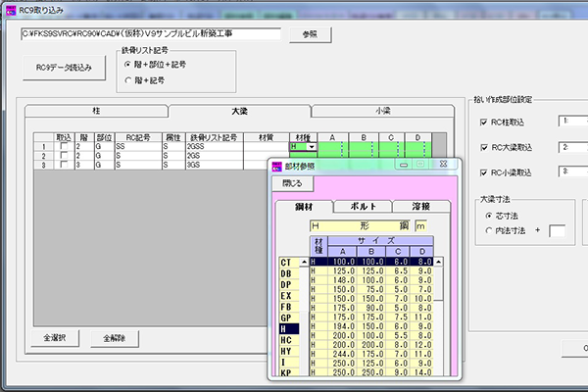Select the H 194.0 150.0 6.0 9.0 size row
This screenshot has height=392, width=588.
(x=371, y=326)
